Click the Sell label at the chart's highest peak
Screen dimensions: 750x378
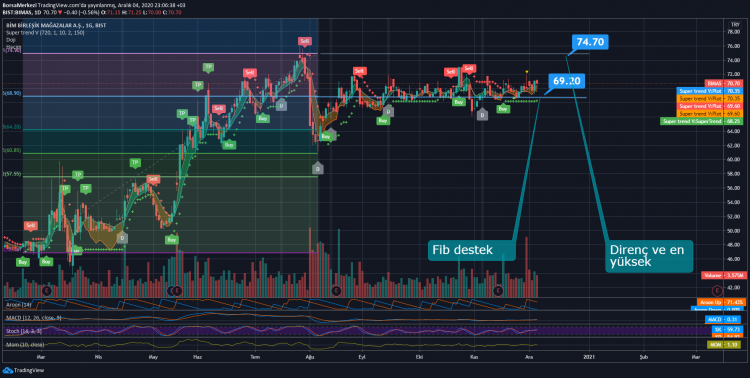pos(305,41)
